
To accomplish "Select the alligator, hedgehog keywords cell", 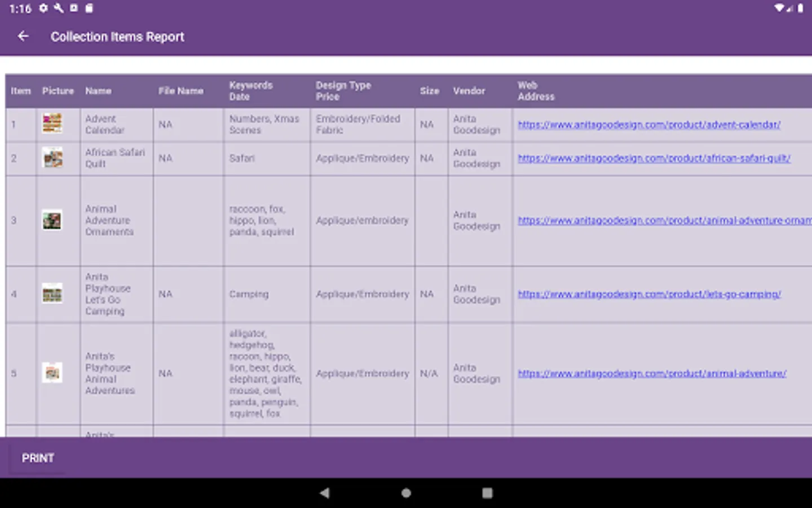I will pyautogui.click(x=267, y=374).
